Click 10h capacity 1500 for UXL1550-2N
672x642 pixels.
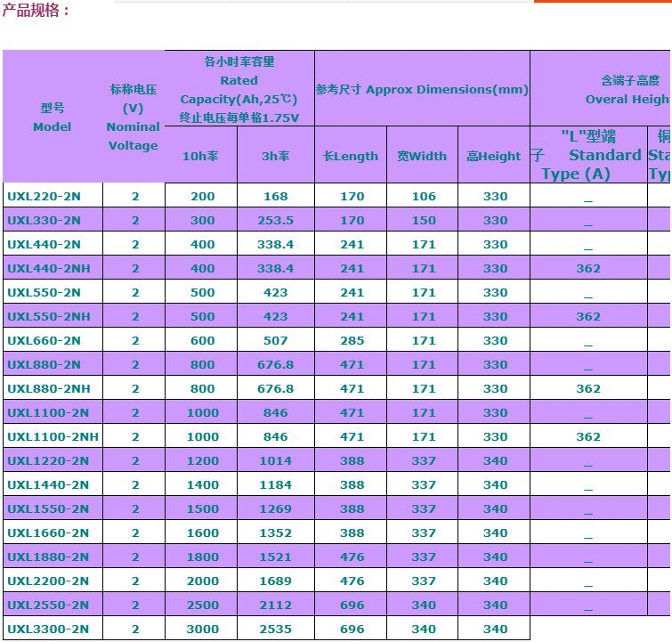[203, 508]
